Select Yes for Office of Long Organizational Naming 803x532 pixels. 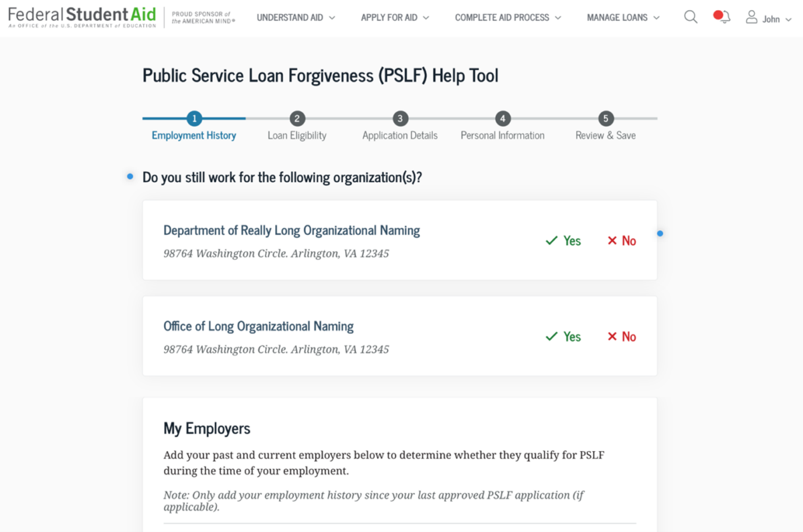tap(563, 337)
